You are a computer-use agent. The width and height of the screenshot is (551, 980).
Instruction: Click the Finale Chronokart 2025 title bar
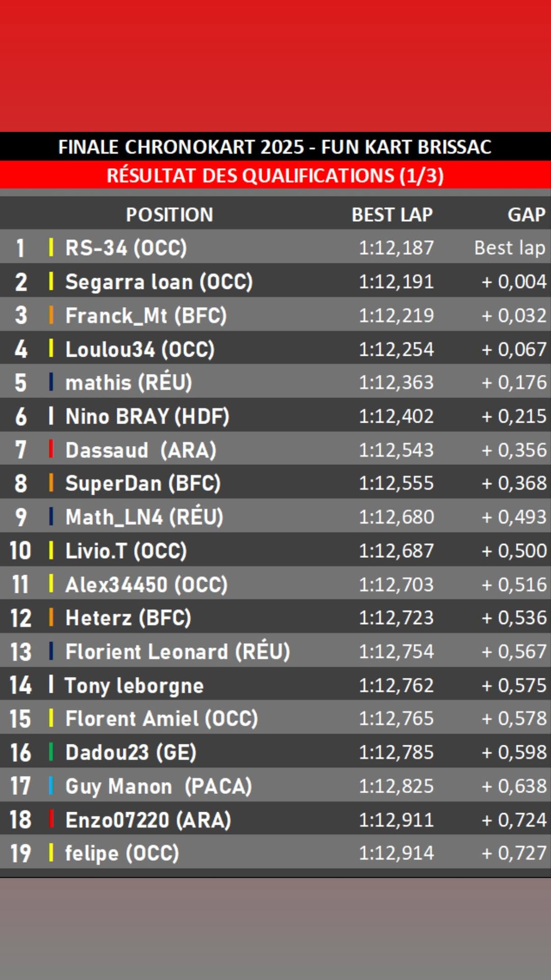275,147
